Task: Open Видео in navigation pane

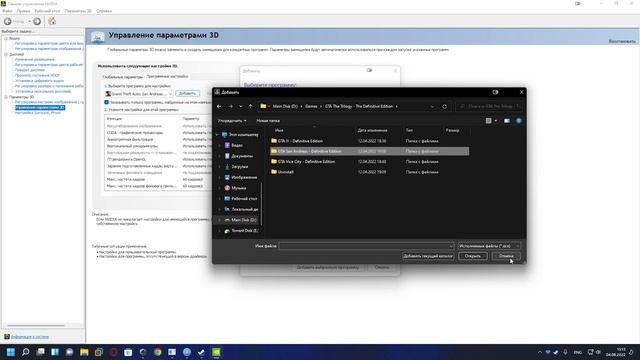Action: tap(237, 145)
